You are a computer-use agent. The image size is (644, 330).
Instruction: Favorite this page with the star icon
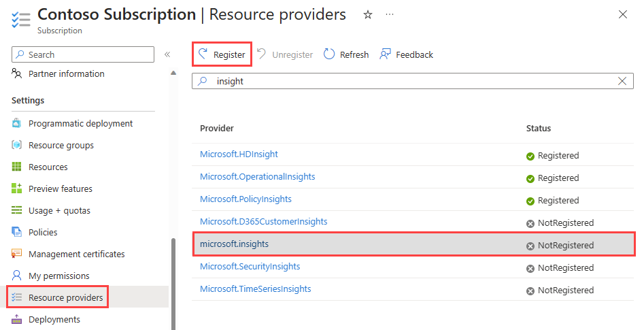tap(368, 14)
